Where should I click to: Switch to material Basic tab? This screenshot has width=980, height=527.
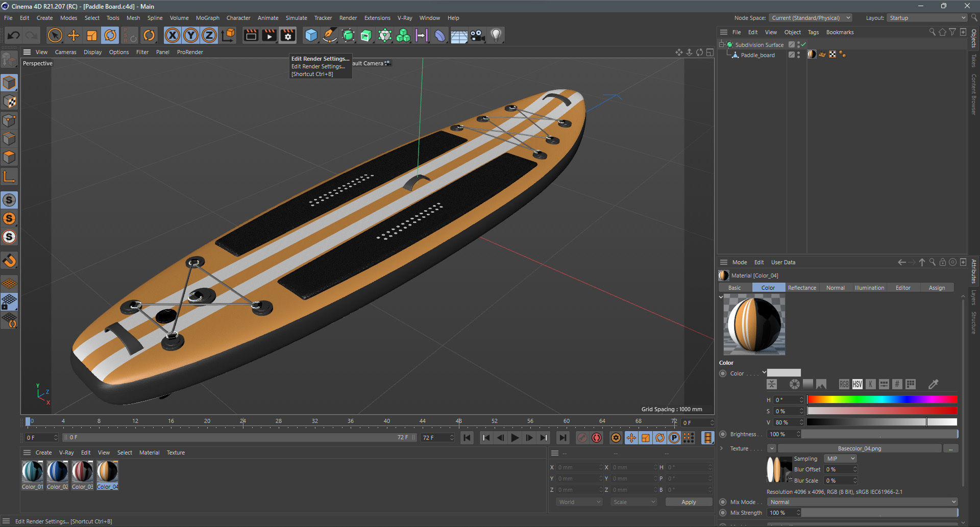tap(734, 288)
